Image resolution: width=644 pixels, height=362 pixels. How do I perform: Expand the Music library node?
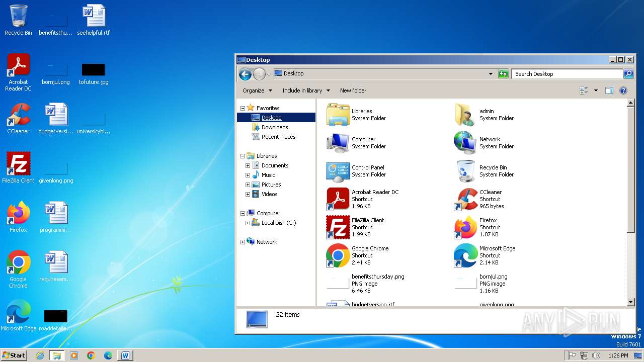pyautogui.click(x=248, y=175)
